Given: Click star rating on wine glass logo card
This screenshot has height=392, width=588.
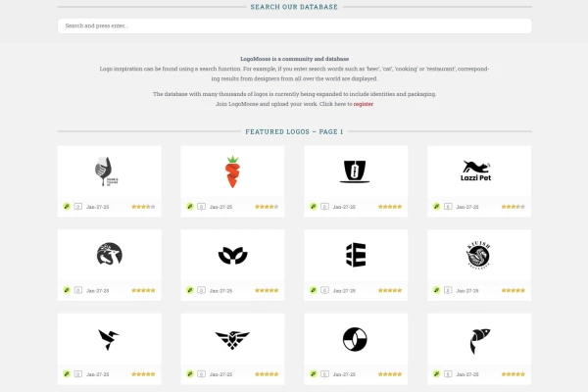Looking at the screenshot, I should tap(143, 207).
